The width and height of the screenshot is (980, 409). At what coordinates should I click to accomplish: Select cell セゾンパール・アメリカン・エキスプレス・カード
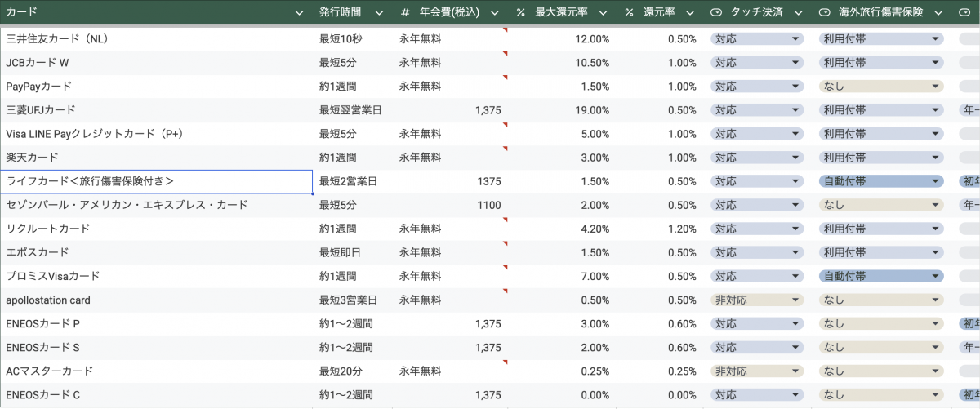157,205
